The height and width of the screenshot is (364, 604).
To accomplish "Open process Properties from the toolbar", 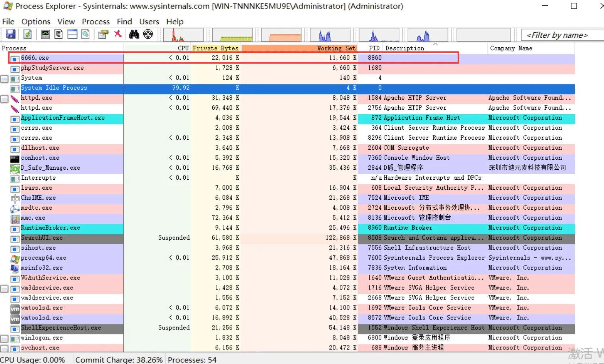I will pos(103,34).
